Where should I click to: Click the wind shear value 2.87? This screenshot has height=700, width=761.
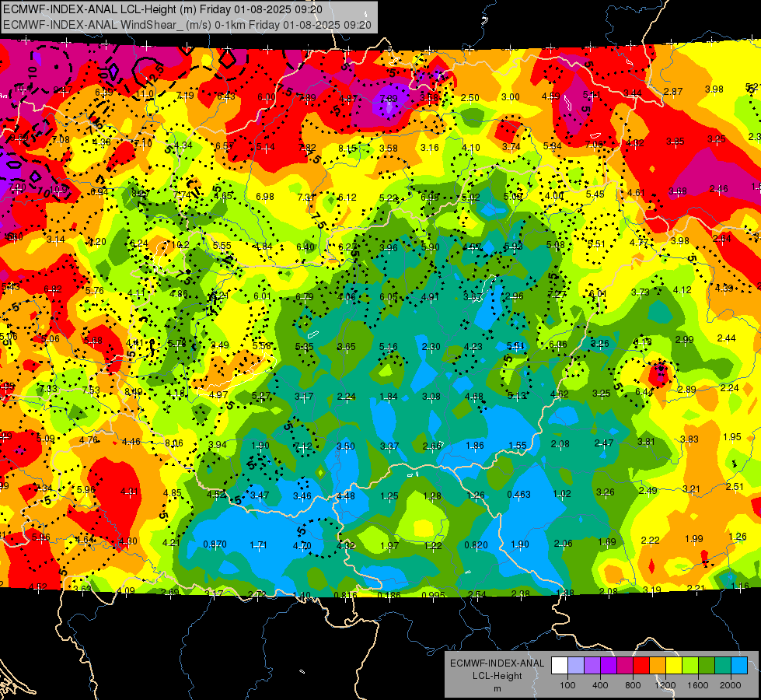[673, 91]
